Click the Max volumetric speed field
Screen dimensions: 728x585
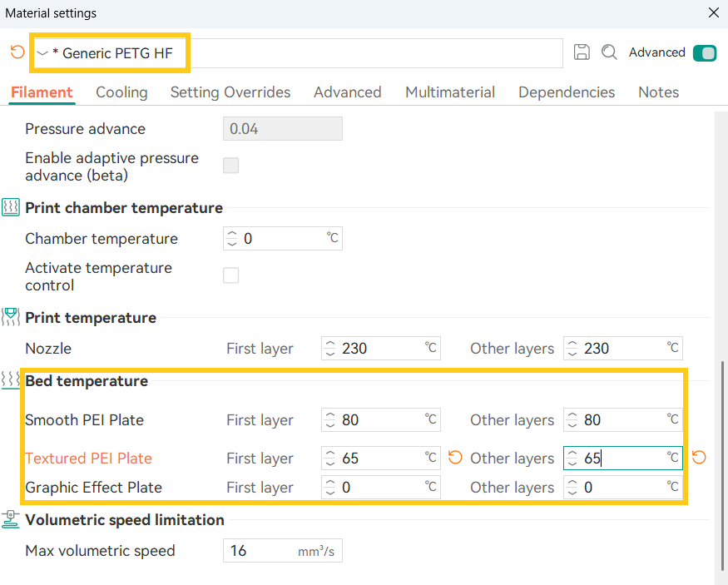click(283, 551)
